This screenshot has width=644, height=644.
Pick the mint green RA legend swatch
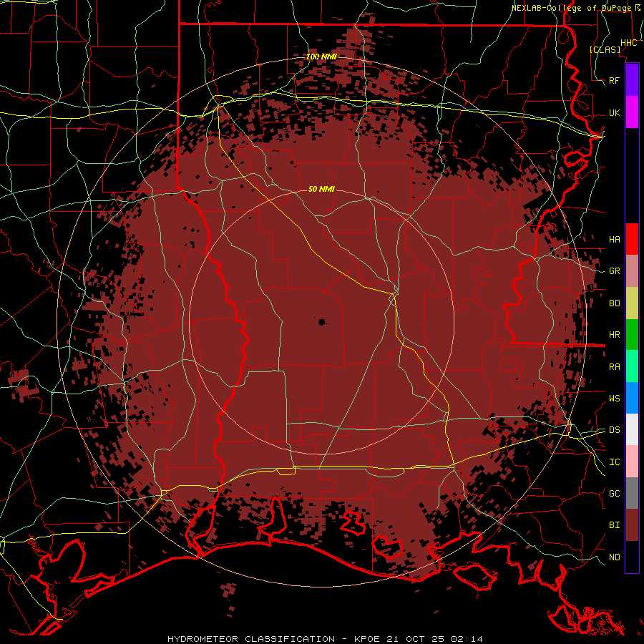[632, 366]
